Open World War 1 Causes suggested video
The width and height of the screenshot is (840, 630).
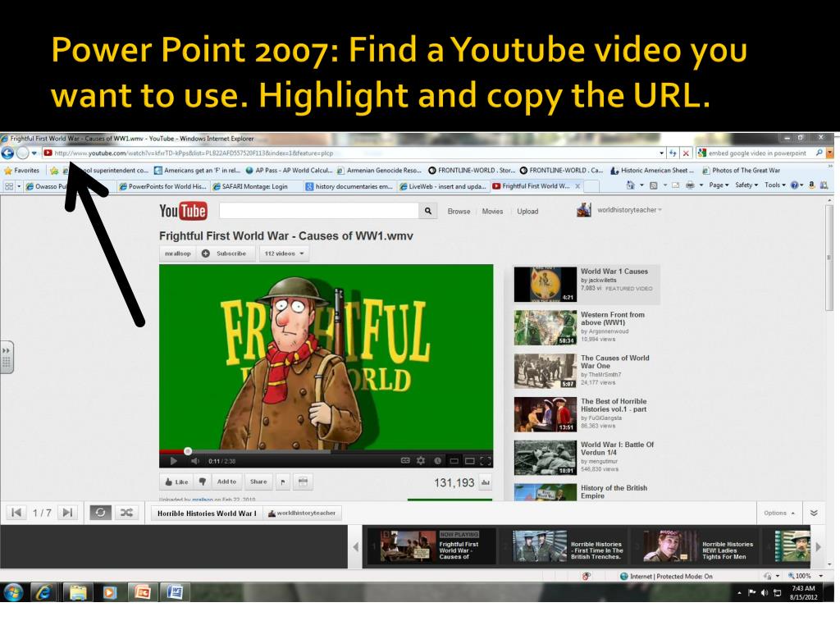[587, 284]
